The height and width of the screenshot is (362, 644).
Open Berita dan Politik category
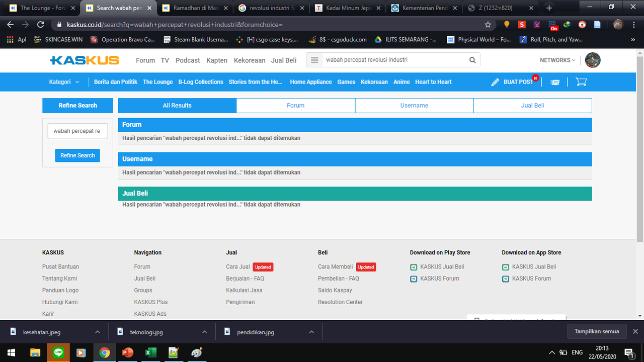click(x=116, y=82)
